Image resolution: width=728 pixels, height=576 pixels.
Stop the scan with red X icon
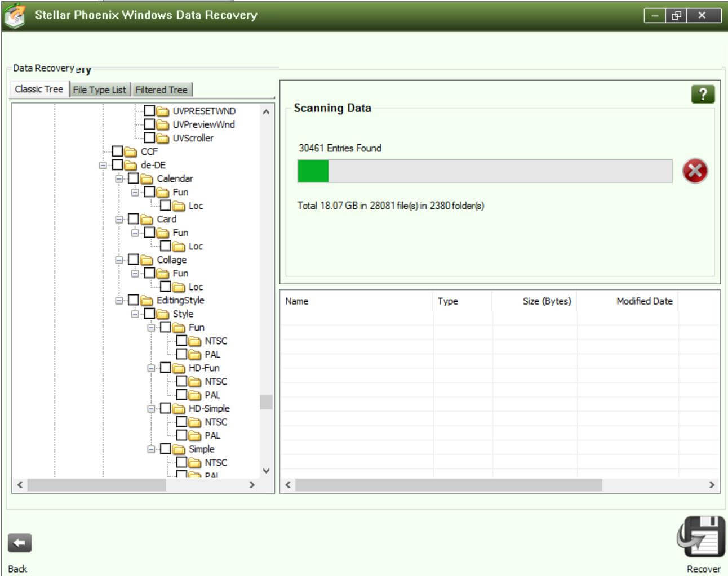[695, 171]
